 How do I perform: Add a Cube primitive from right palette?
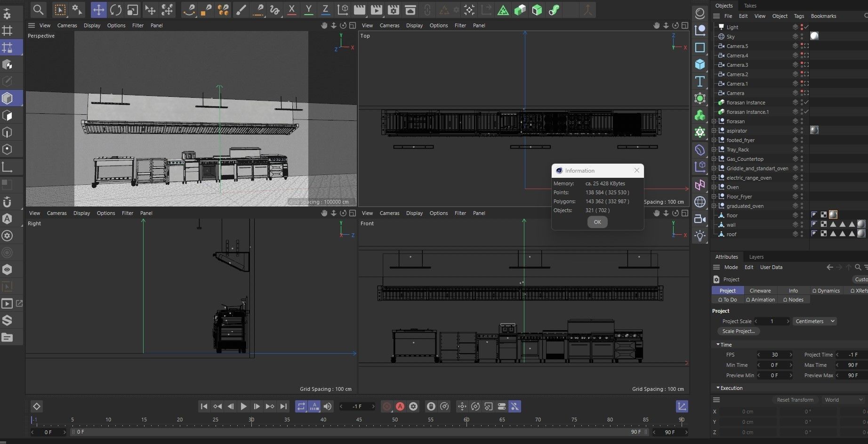[x=700, y=64]
